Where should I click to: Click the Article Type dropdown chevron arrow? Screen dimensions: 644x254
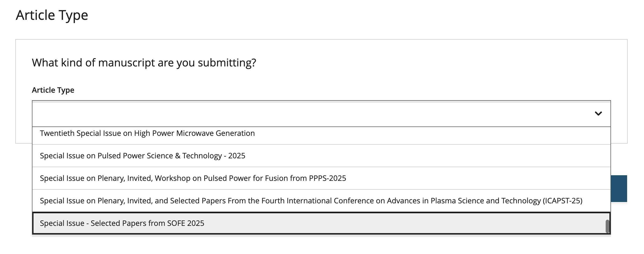pyautogui.click(x=598, y=114)
